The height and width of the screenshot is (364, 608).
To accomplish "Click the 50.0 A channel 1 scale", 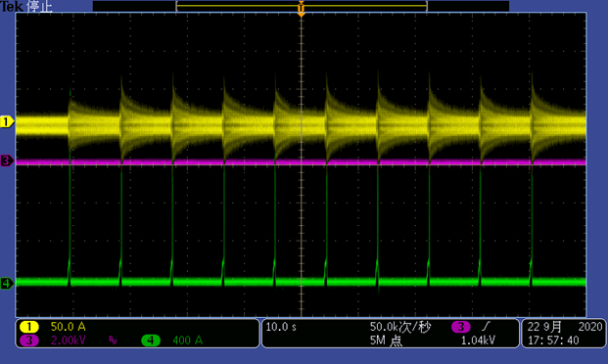I will pos(69,327).
